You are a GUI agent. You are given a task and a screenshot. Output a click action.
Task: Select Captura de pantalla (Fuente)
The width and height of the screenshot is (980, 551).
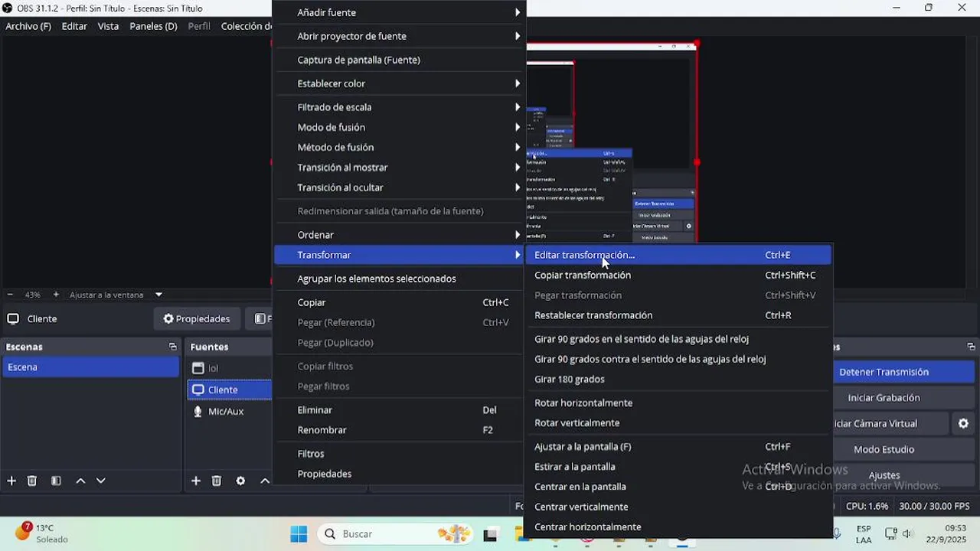[399, 60]
